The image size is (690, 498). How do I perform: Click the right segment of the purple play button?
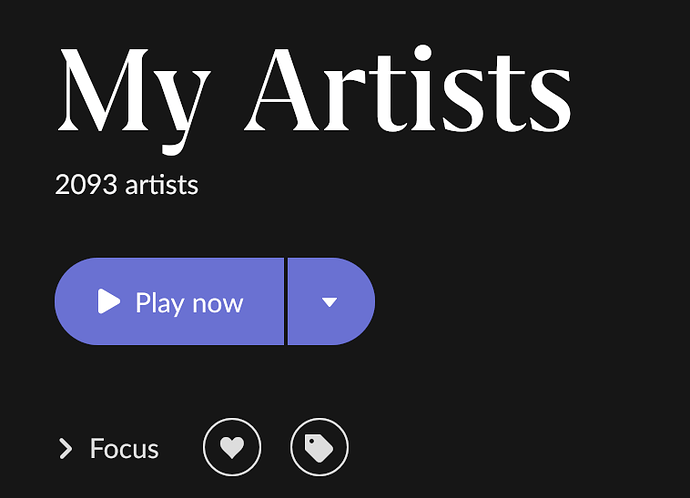pos(330,302)
